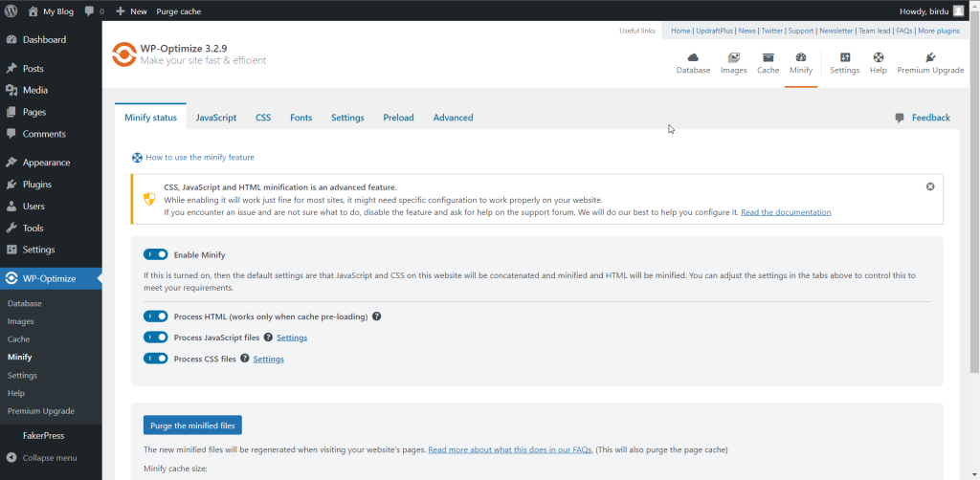Open header Settings sliders icon
This screenshot has height=480, width=980.
(845, 57)
